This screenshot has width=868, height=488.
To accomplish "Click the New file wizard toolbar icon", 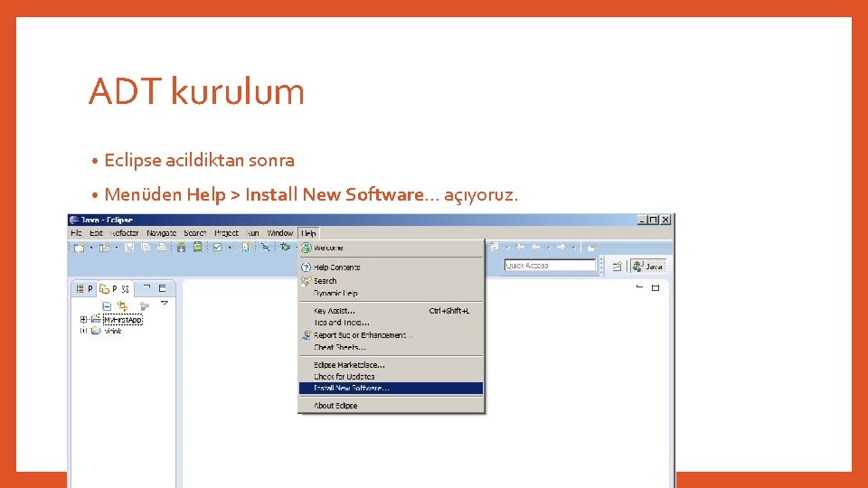I will [x=80, y=248].
